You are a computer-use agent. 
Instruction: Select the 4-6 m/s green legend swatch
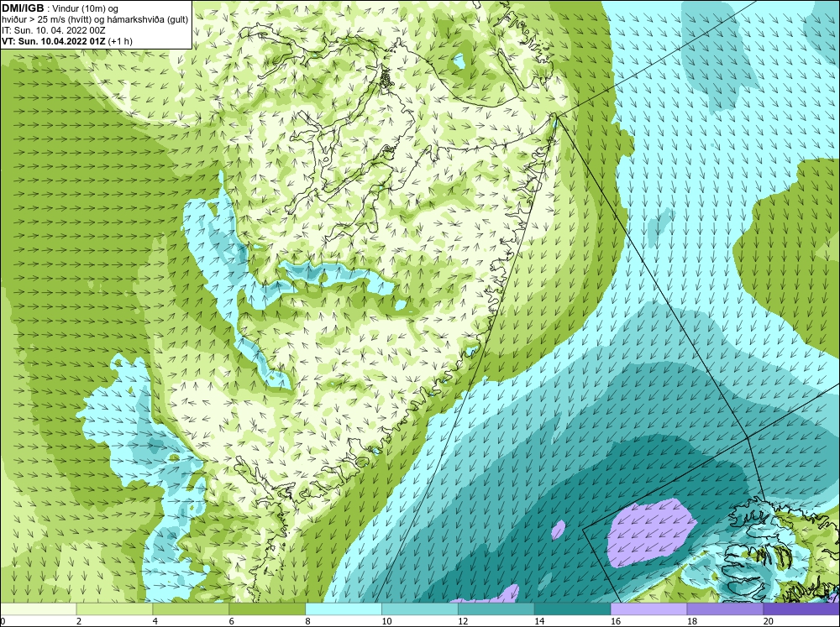click(x=191, y=609)
